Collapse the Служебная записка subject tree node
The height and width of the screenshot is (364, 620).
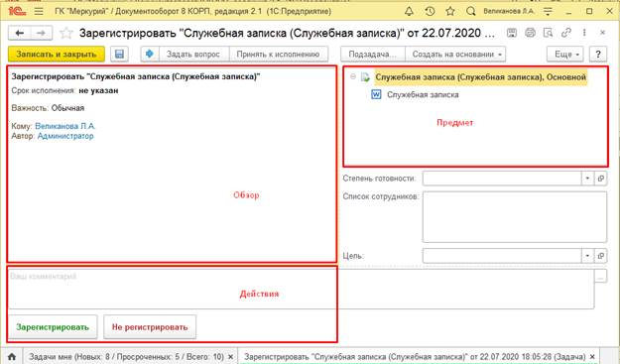click(x=353, y=77)
